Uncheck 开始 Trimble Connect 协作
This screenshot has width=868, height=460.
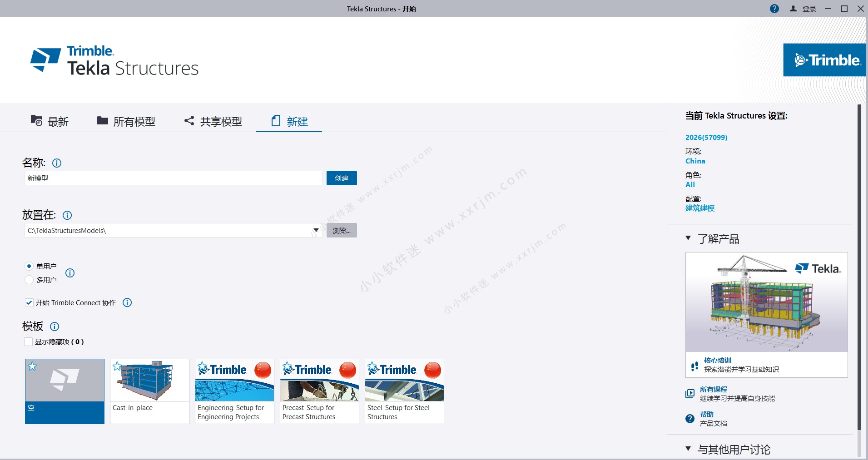point(29,302)
